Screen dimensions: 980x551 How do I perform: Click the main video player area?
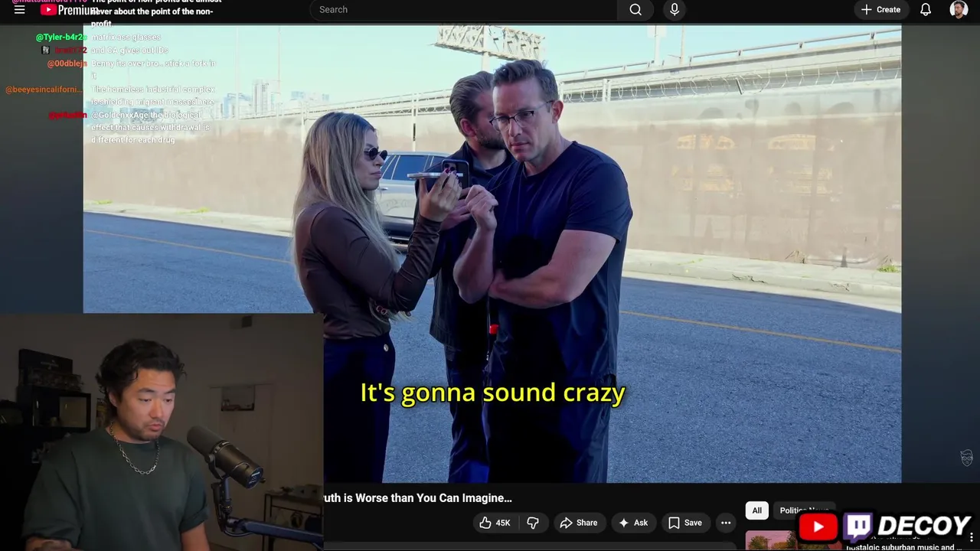(492, 253)
